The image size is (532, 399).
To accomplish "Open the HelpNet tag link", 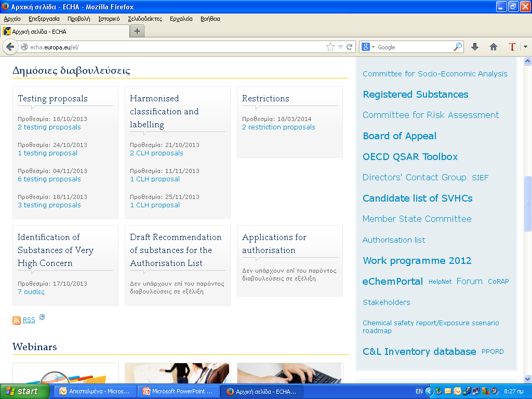I will click(440, 282).
